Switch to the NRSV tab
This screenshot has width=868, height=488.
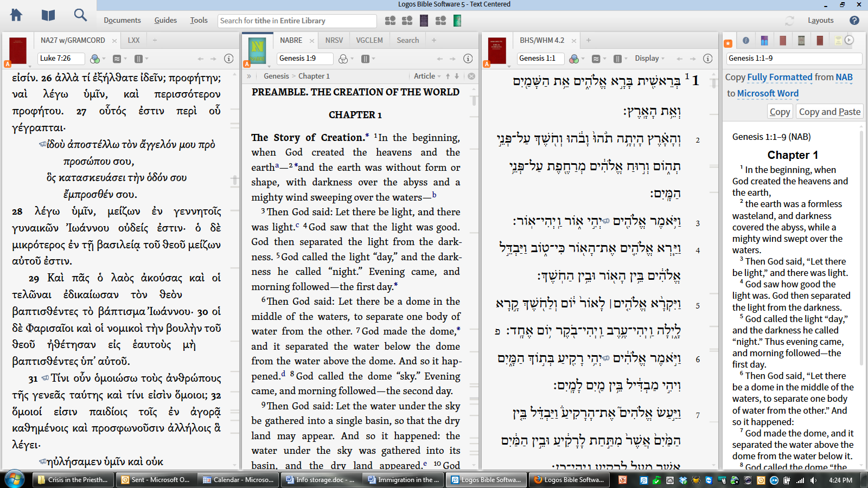click(334, 40)
